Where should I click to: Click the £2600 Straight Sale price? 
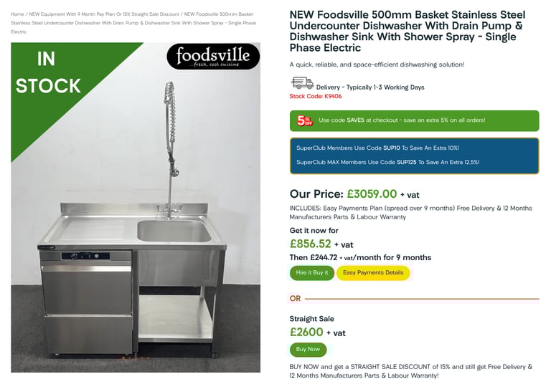pyautogui.click(x=306, y=332)
